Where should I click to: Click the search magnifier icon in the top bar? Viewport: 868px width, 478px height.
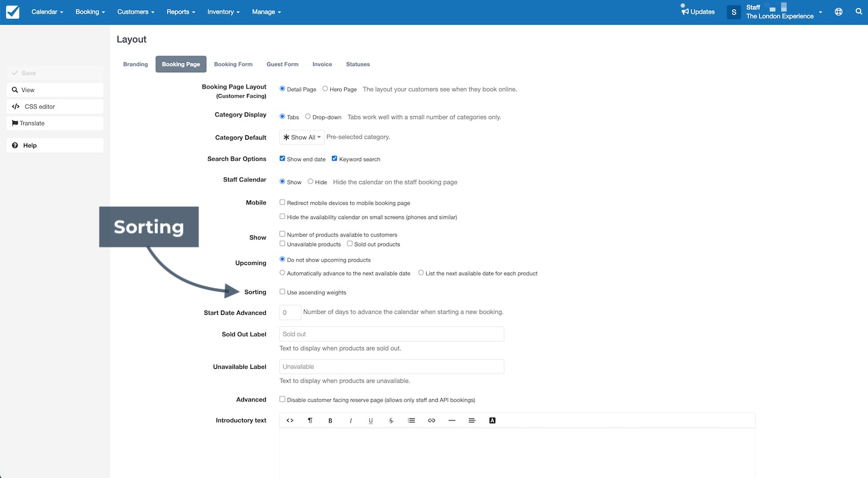[858, 12]
